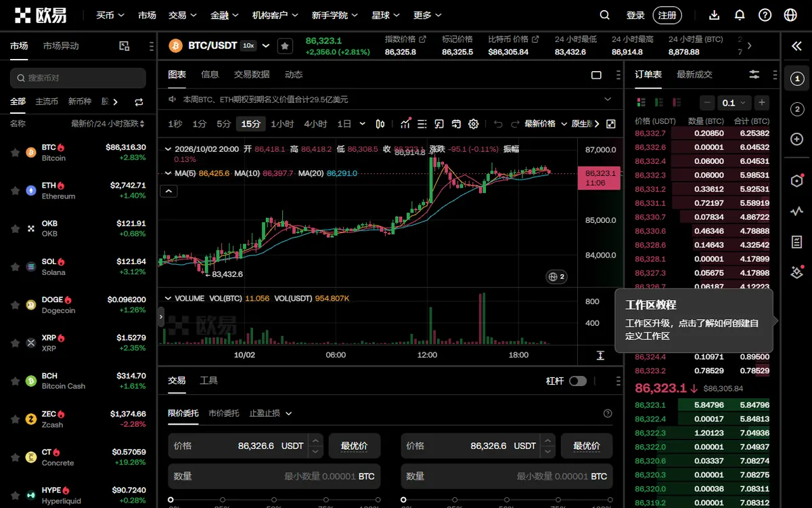Open the language globe icon

point(790,15)
